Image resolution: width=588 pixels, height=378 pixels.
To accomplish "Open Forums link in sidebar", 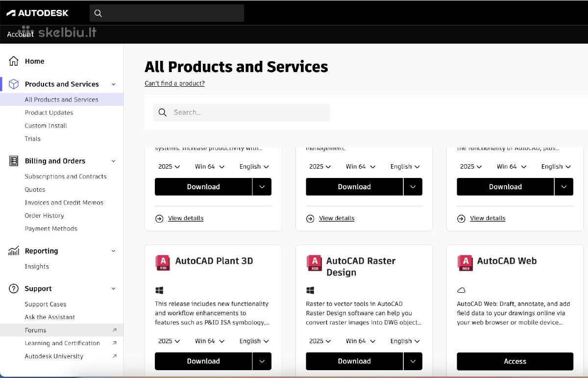I will tap(35, 330).
